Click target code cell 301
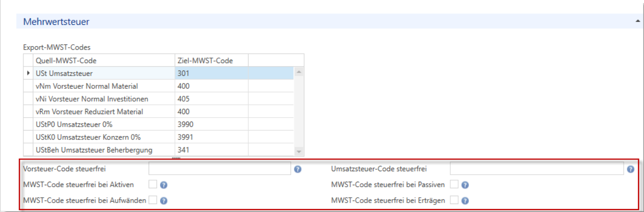Image resolution: width=644 pixels, height=212 pixels. tap(212, 73)
